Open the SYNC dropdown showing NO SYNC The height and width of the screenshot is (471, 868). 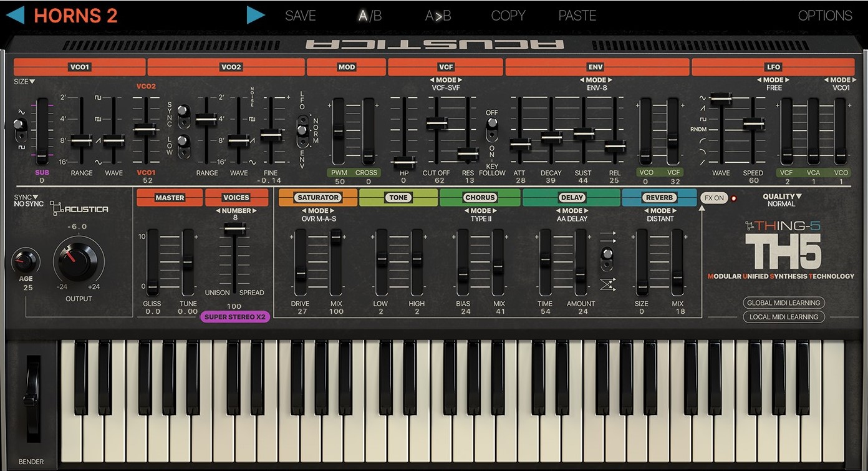pos(29,200)
